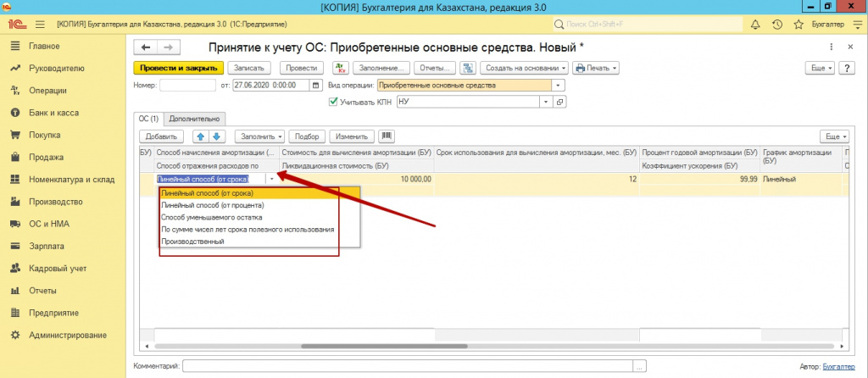The height and width of the screenshot is (378, 868).
Task: Open the date calendar picker
Action: click(316, 86)
